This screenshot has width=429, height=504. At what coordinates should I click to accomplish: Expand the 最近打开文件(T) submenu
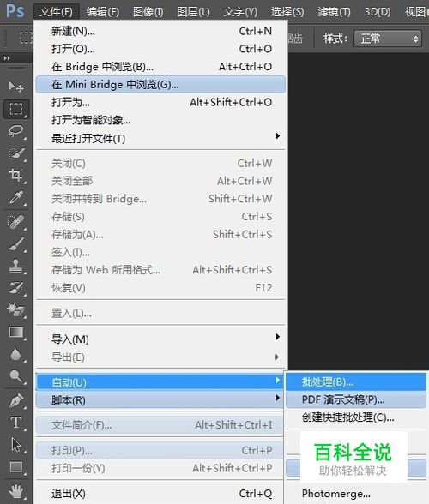click(x=160, y=139)
